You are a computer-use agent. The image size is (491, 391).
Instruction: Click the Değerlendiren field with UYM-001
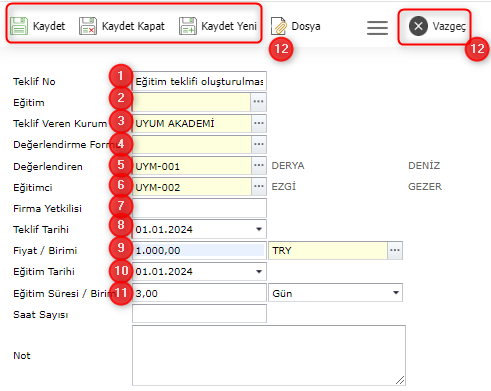192,166
